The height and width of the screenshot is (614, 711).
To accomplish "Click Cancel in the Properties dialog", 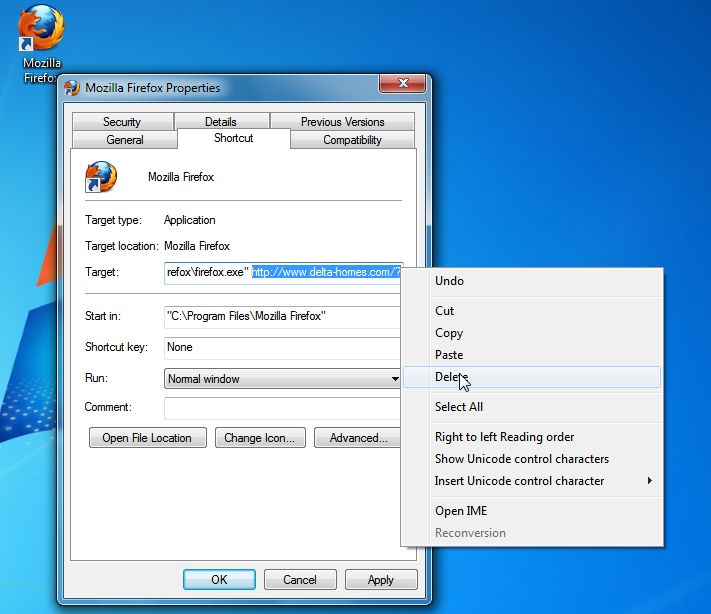I will click(x=300, y=580).
